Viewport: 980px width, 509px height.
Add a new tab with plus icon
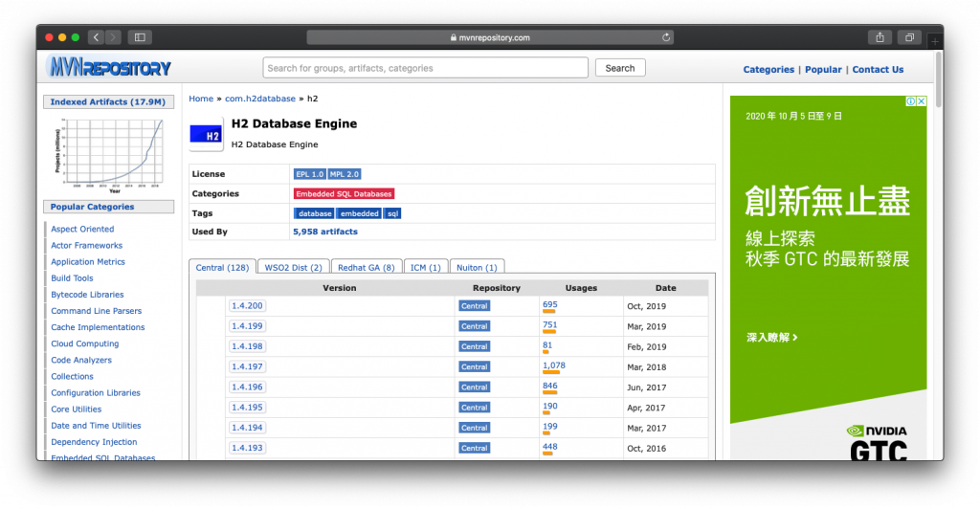pos(935,41)
